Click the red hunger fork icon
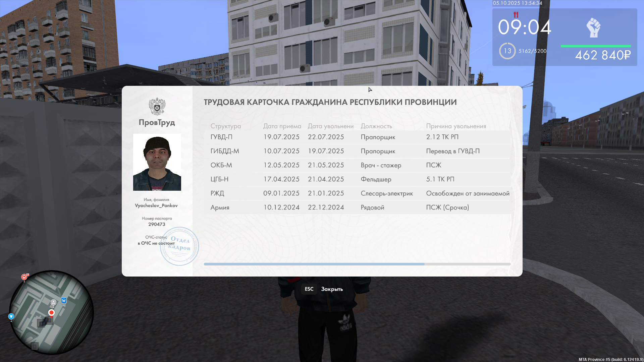Viewport: 644px width, 362px height. [516, 15]
